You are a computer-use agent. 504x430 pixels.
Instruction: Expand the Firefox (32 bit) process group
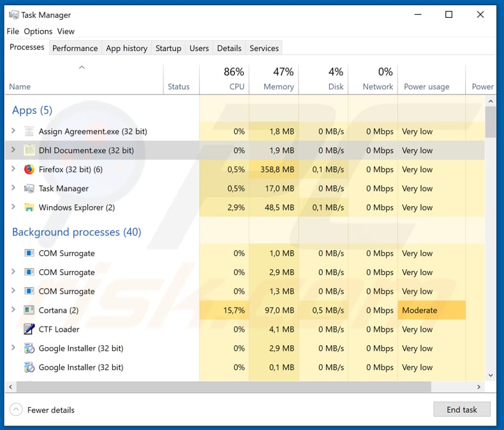click(13, 168)
